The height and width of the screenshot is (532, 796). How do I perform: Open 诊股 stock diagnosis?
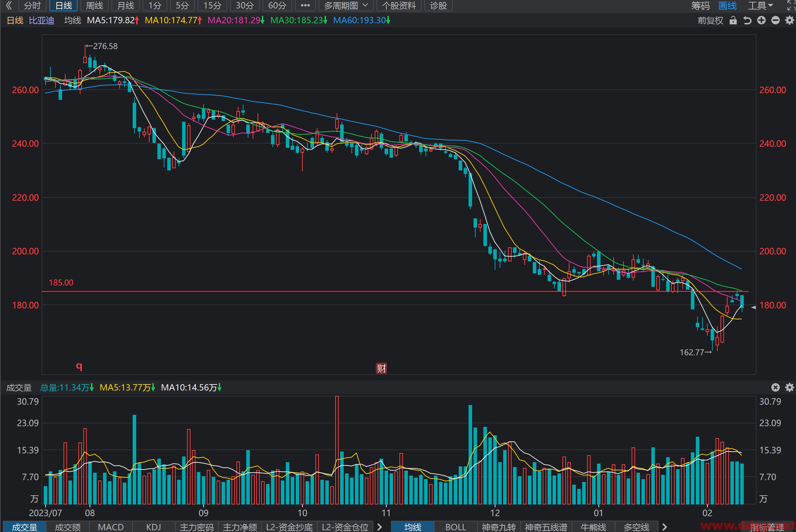pos(438,6)
